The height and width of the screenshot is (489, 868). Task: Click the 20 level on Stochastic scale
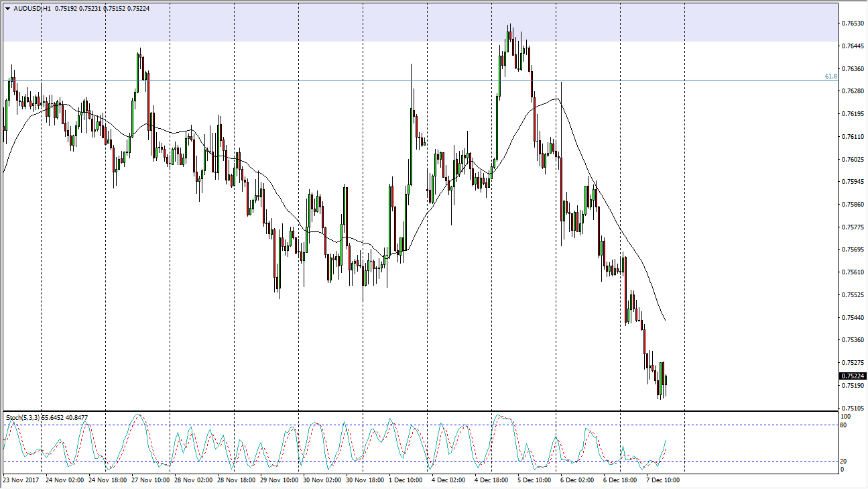pos(845,461)
